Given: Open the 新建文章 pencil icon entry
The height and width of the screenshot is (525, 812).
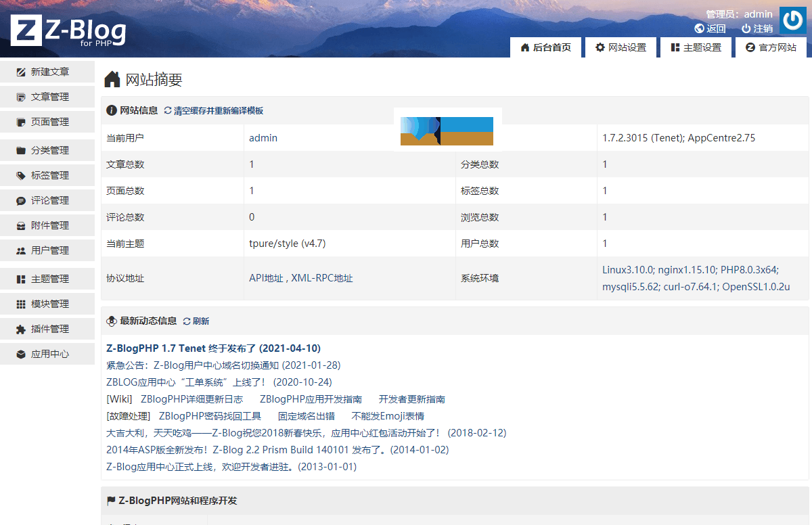Looking at the screenshot, I should point(21,72).
